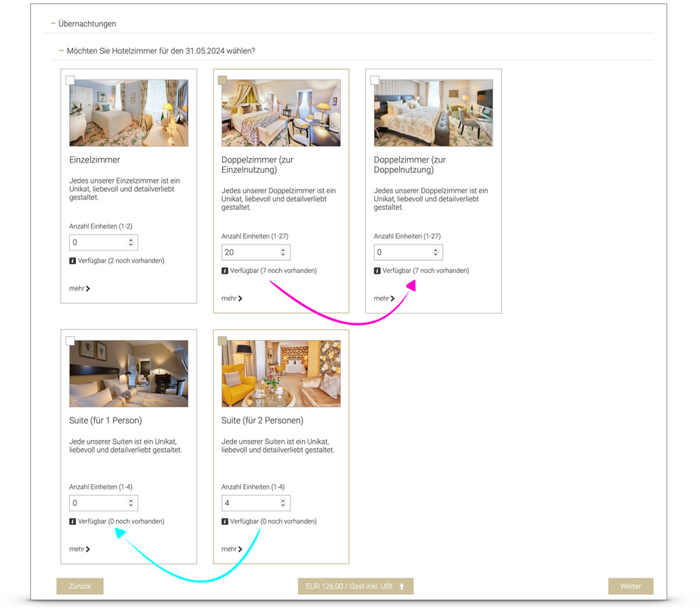The height and width of the screenshot is (613, 700).
Task: Click the quantity field showing 20 units
Action: 248,252
